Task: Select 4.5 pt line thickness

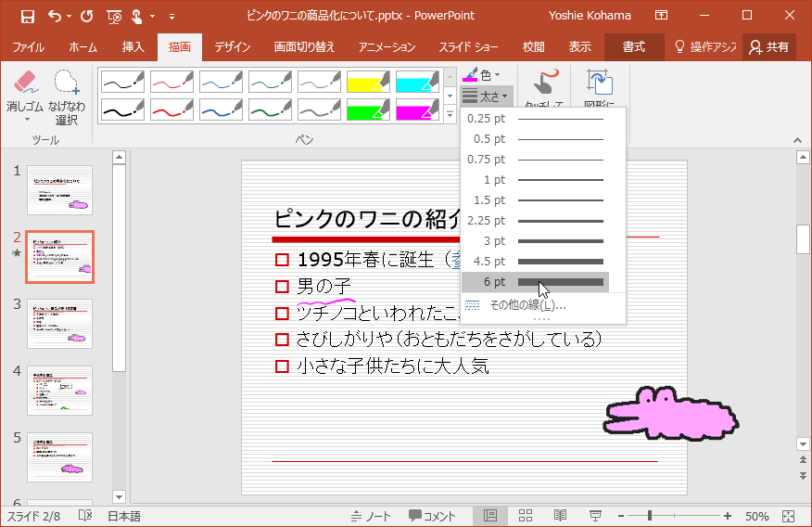Action: coord(535,261)
